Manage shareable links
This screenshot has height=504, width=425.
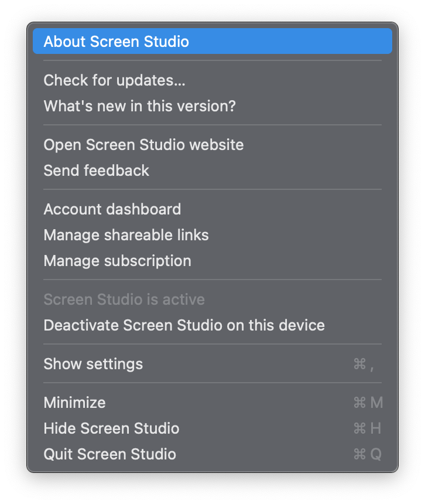[126, 235]
